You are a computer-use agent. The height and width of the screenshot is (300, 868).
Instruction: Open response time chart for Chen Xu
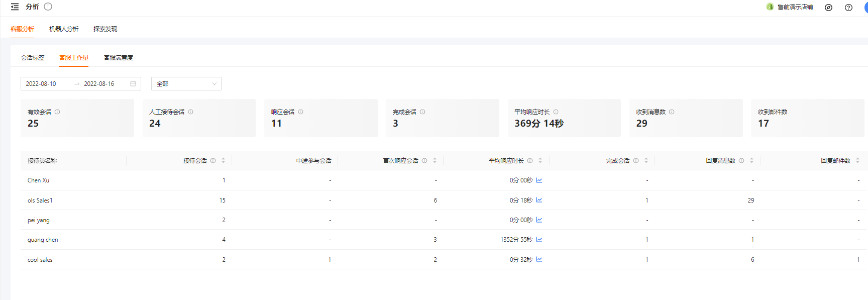click(539, 180)
